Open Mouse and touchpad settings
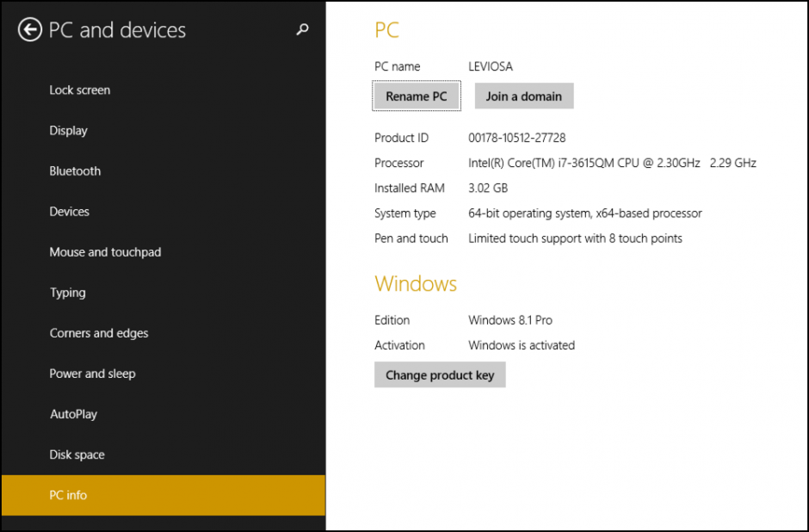Screen dimensions: 809x532 click(105, 251)
